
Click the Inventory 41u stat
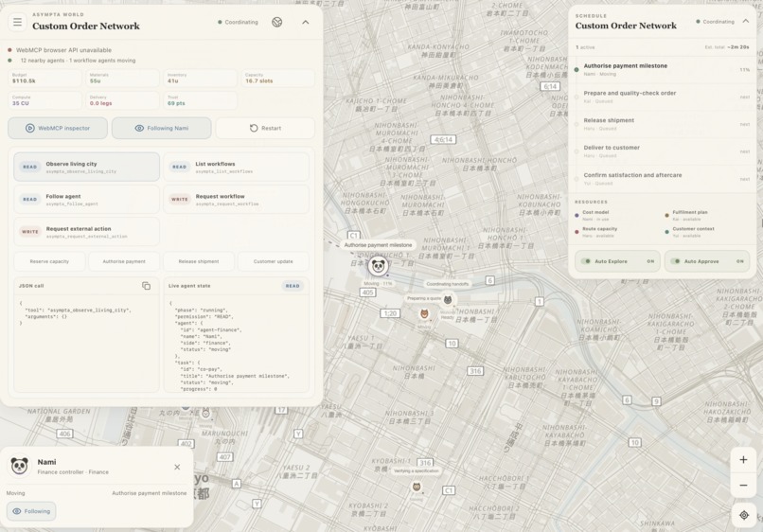(x=201, y=79)
